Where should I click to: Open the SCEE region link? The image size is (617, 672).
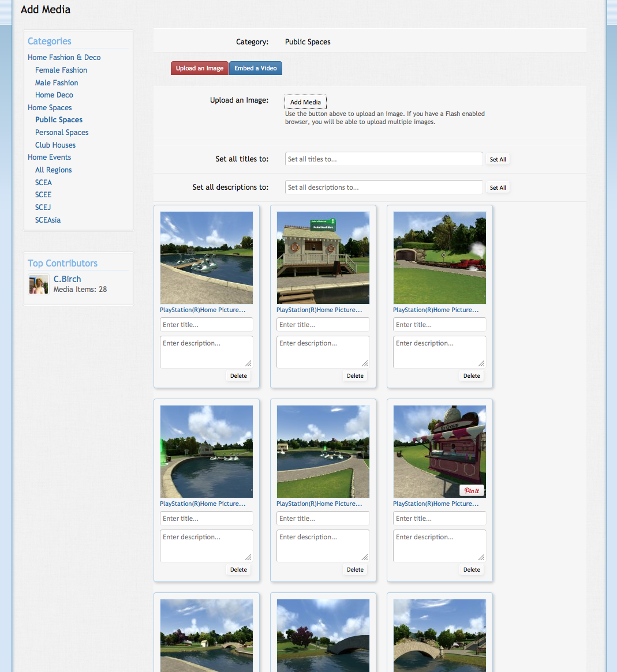click(x=43, y=194)
